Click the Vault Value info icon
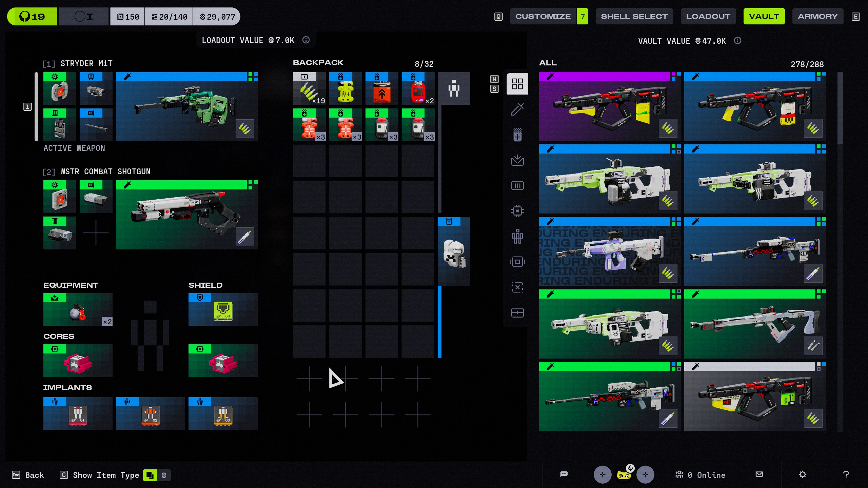 (737, 41)
